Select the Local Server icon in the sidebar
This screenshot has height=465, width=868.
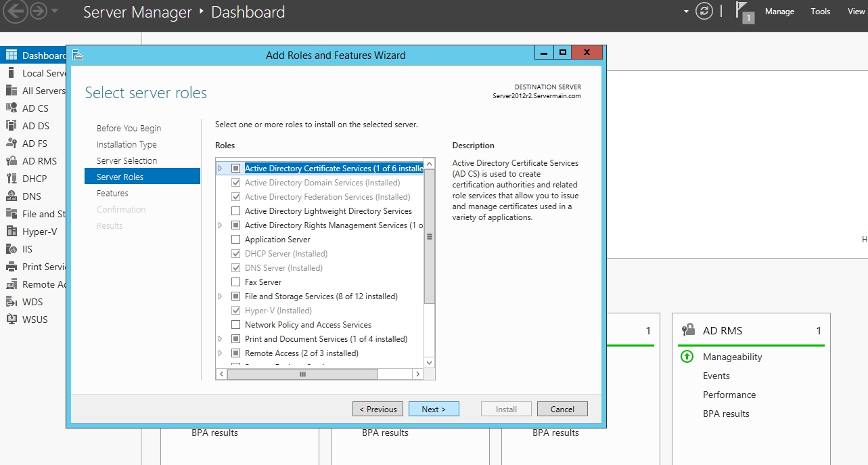pos(12,73)
